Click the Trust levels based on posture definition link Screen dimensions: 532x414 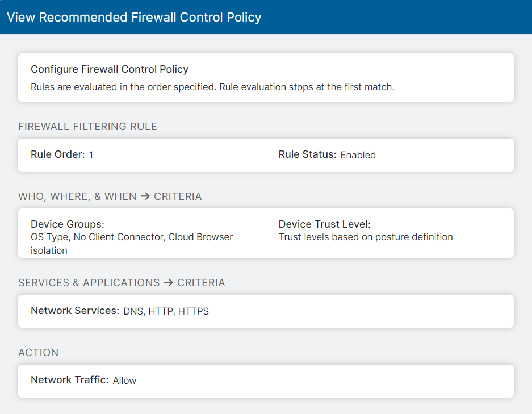366,237
